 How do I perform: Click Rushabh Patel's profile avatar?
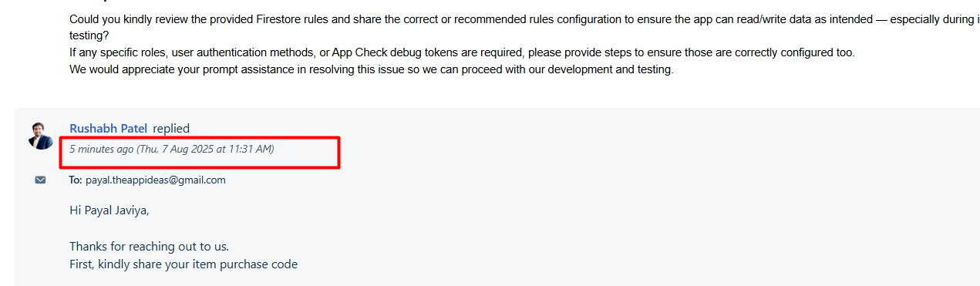click(x=41, y=136)
